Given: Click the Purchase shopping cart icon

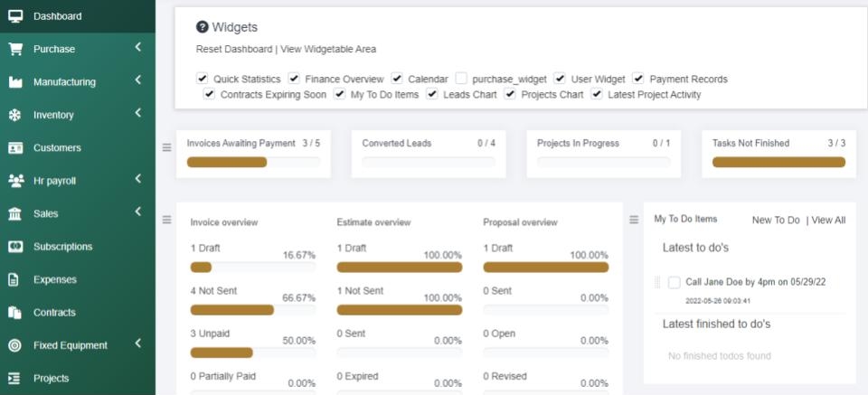Looking at the screenshot, I should (x=15, y=49).
